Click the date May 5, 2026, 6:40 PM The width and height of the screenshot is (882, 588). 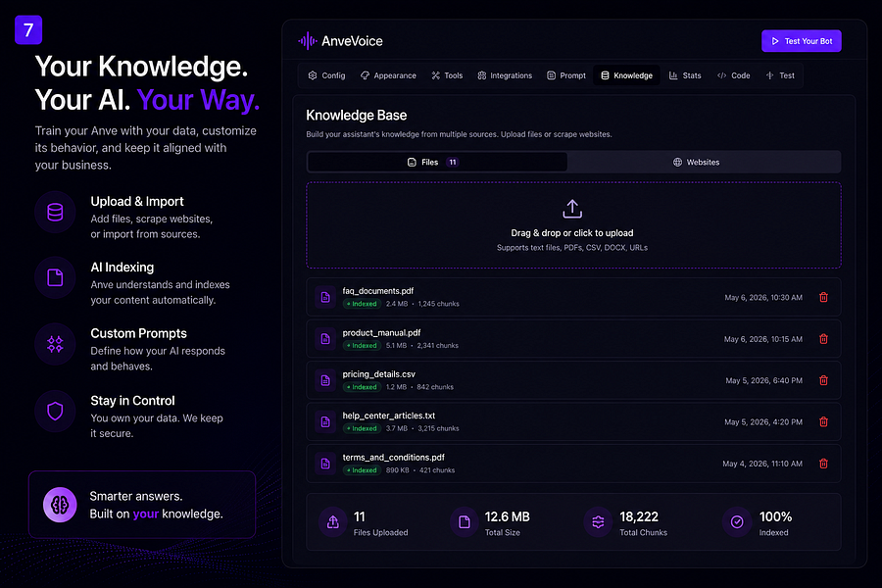[763, 381]
